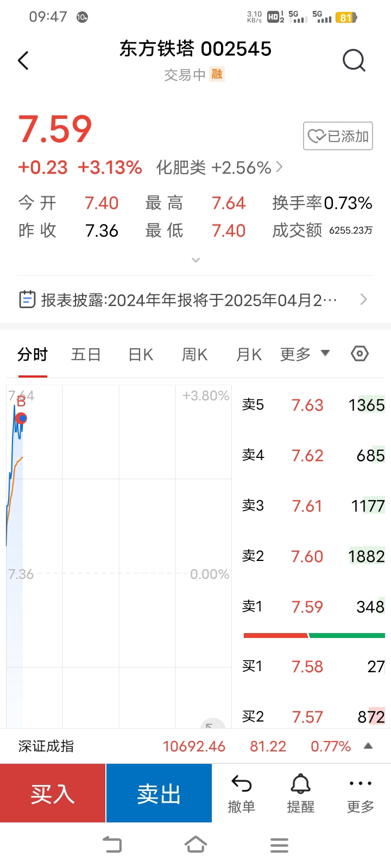
Task: Select 卖3 order price 7.61
Action: pos(307,506)
